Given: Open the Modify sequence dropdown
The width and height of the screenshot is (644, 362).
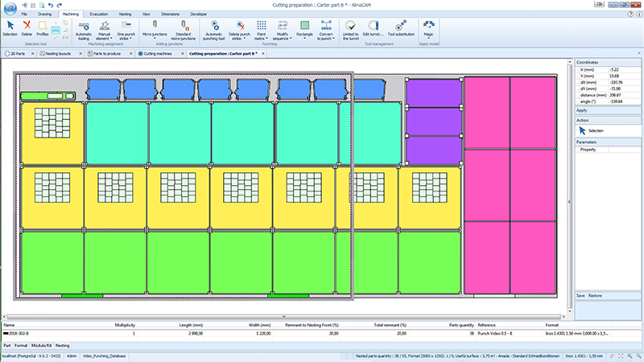Looking at the screenshot, I should (x=283, y=39).
